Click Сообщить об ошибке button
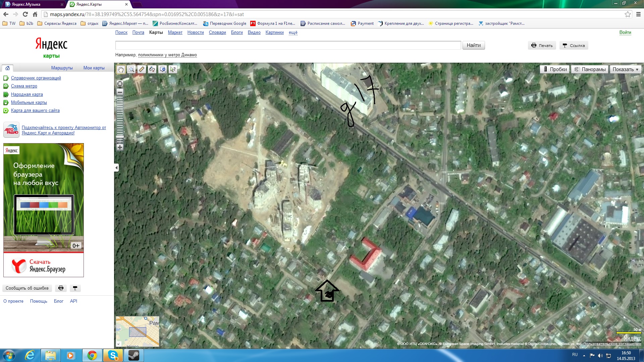 coord(27,288)
